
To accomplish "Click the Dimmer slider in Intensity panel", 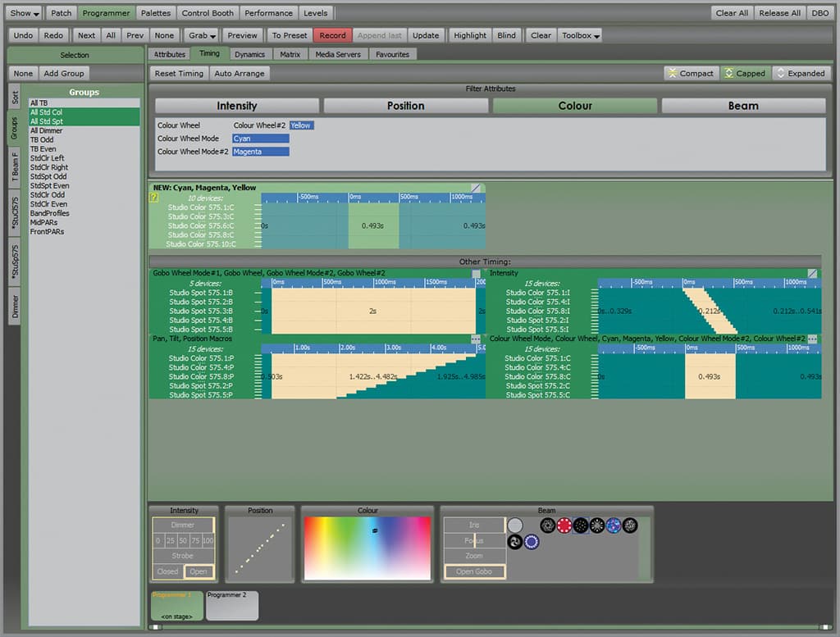I will coord(183,526).
